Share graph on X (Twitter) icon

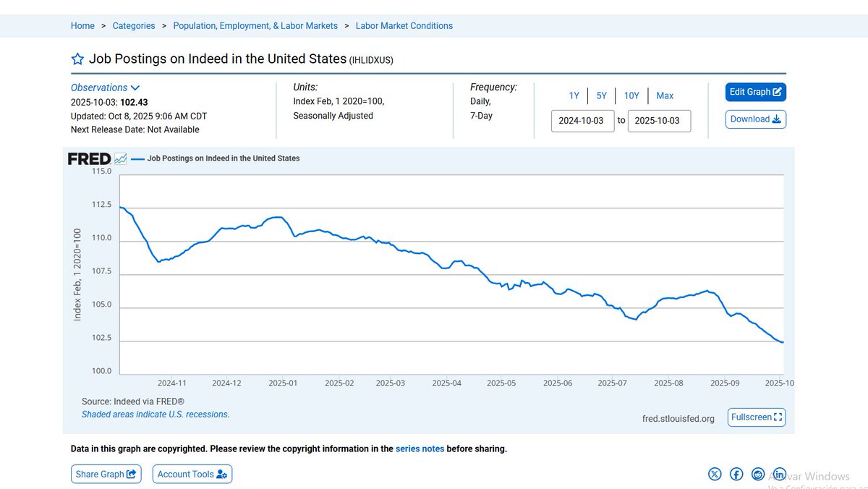715,474
